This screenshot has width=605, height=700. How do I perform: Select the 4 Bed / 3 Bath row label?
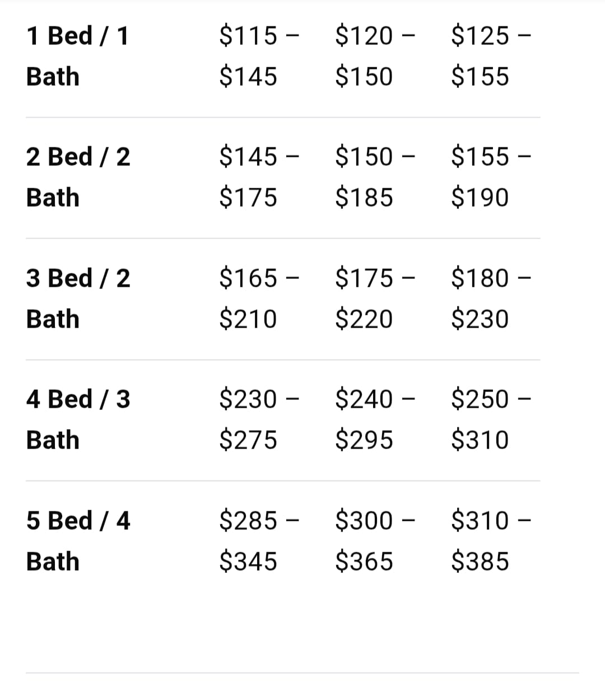[x=78, y=419]
